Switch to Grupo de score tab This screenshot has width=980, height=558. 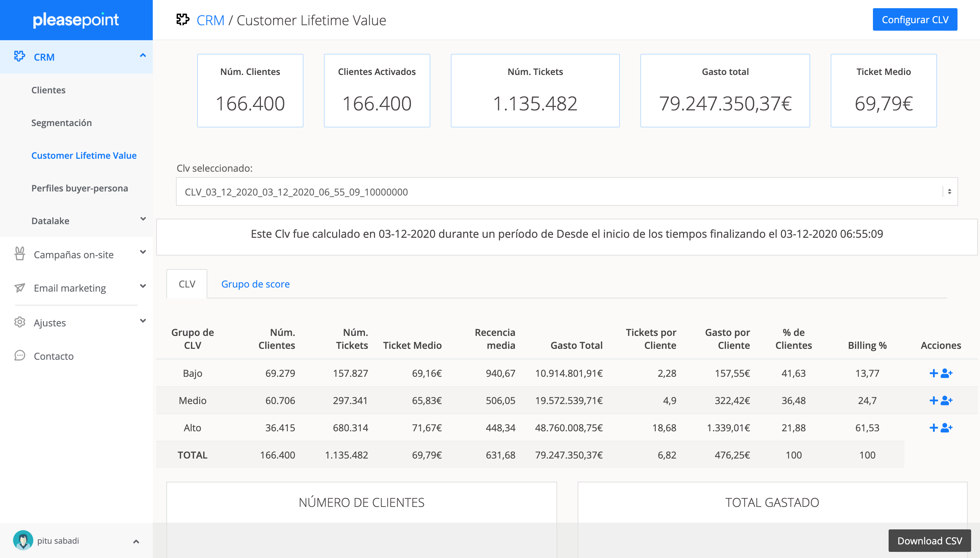[255, 284]
